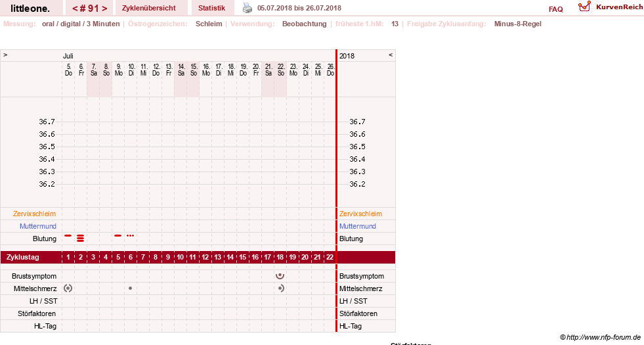The image size is (644, 345).
Task: Click the left Muttermund label
Action: tap(38, 226)
